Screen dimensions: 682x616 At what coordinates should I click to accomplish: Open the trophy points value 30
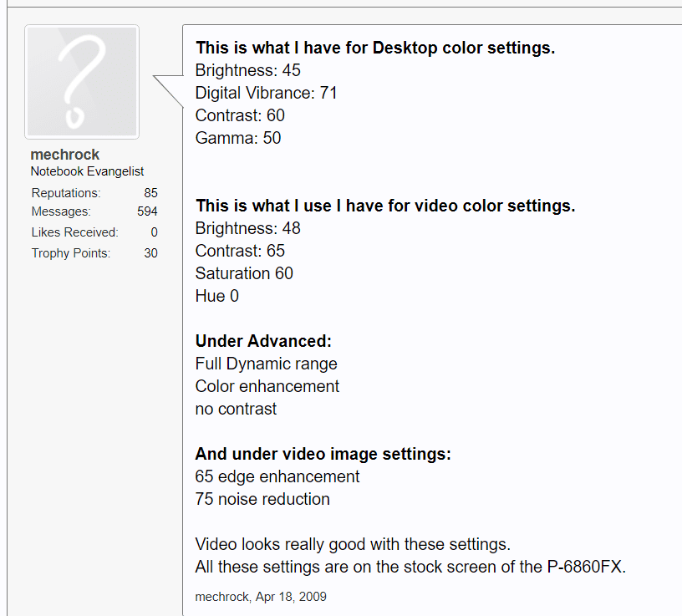[150, 252]
